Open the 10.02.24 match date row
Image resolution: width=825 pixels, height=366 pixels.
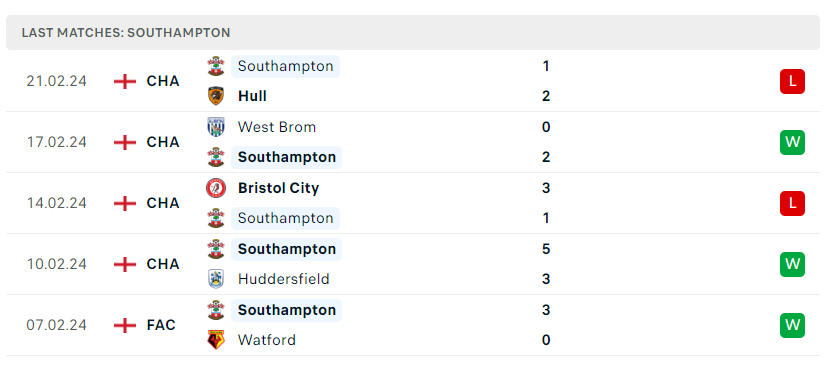[x=412, y=264]
